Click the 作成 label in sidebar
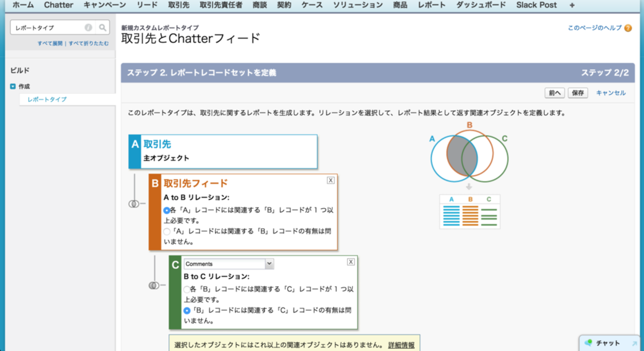644x351 pixels. pos(24,86)
